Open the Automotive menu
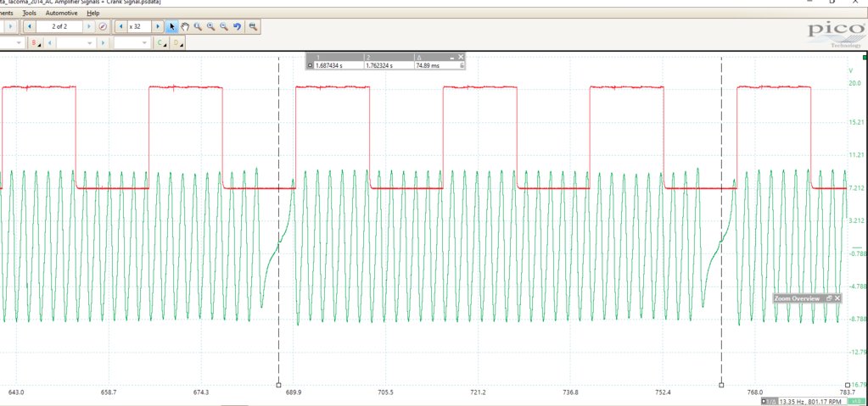 point(61,13)
